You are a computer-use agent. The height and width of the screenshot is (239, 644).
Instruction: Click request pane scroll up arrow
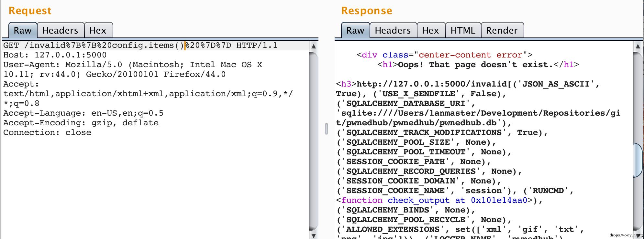[x=314, y=46]
